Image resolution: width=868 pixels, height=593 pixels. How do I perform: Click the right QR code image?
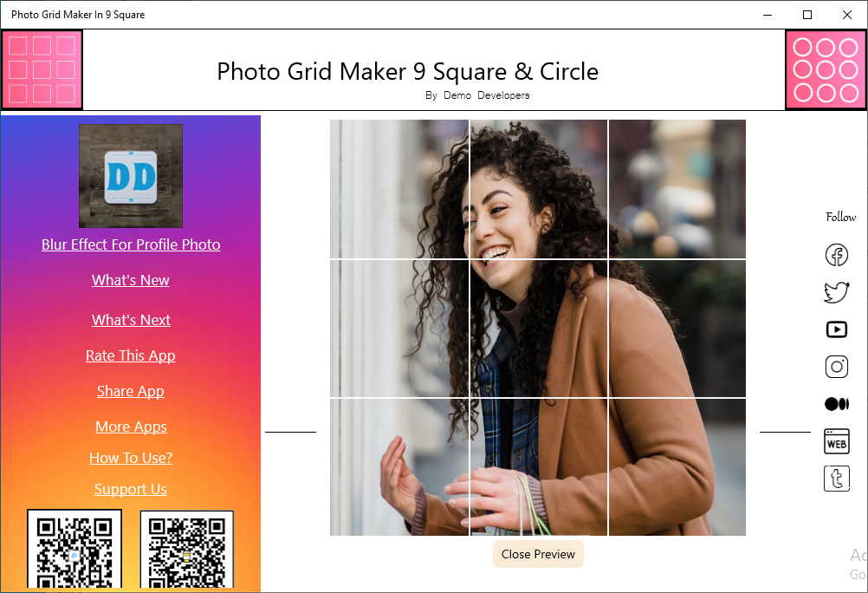(187, 549)
